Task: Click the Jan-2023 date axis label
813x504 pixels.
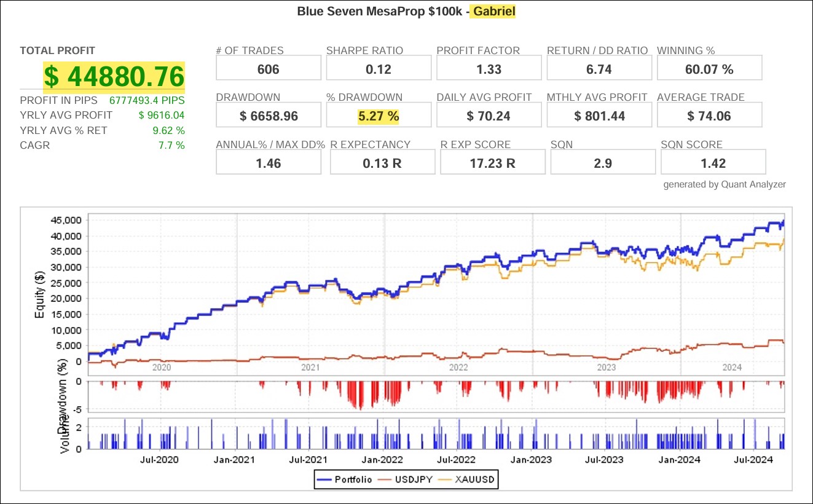Action: pyautogui.click(x=532, y=459)
